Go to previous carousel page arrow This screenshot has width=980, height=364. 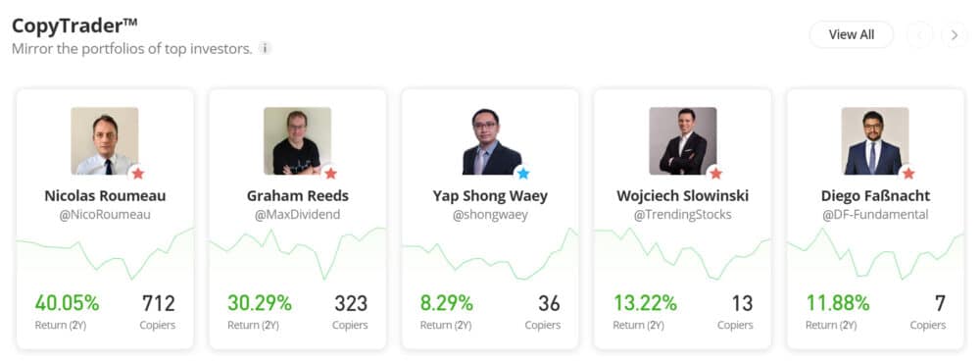[919, 35]
